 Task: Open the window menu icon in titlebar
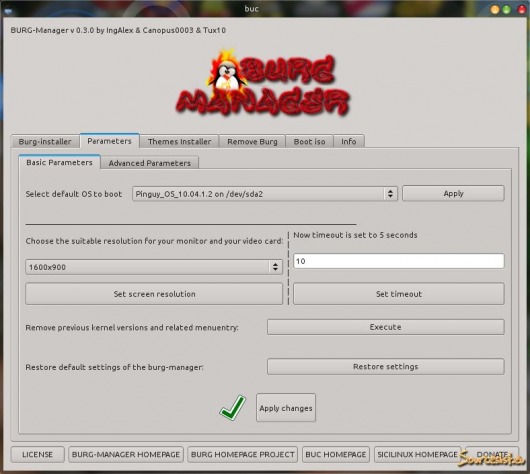[8, 10]
